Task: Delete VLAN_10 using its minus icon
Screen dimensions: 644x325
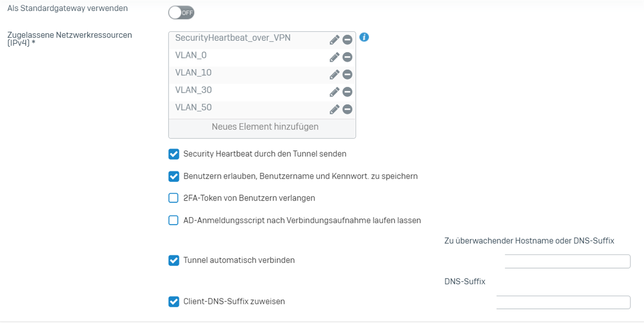Action: (347, 75)
